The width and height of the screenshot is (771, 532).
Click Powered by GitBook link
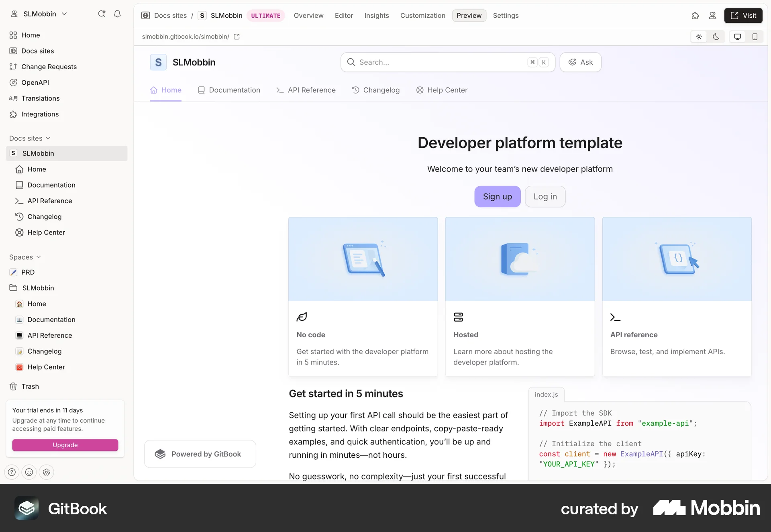(x=200, y=454)
